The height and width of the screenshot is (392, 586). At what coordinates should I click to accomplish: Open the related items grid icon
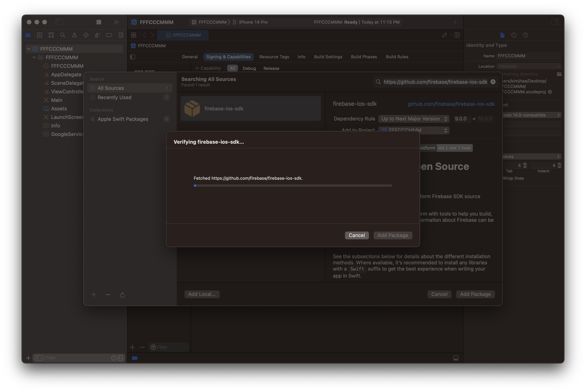(x=134, y=35)
